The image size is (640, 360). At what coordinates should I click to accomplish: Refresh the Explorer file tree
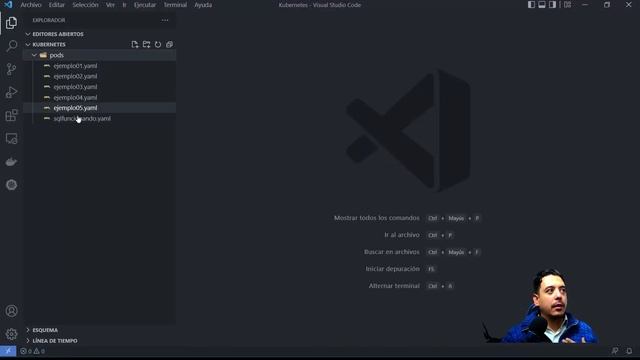pyautogui.click(x=158, y=44)
